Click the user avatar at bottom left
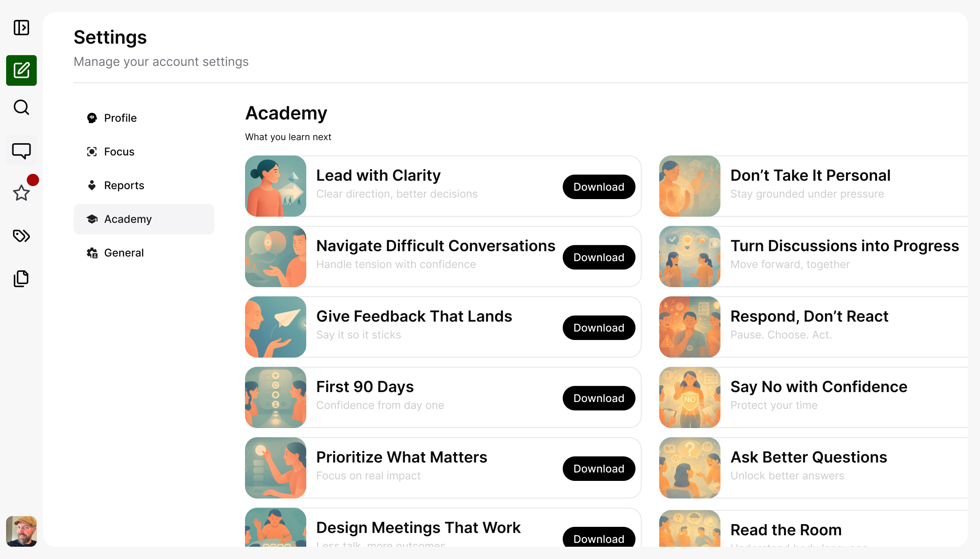Screen dimensions: 980x559 (x=21, y=531)
